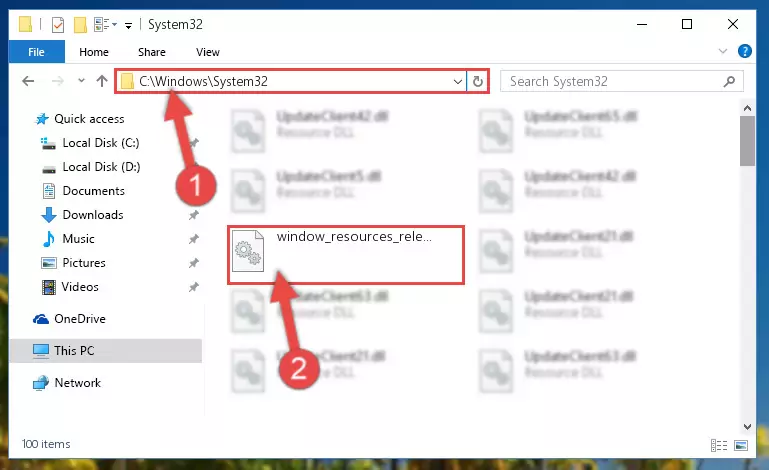Click Properties quick access toolbar icon
This screenshot has width=769, height=470.
coord(58,24)
